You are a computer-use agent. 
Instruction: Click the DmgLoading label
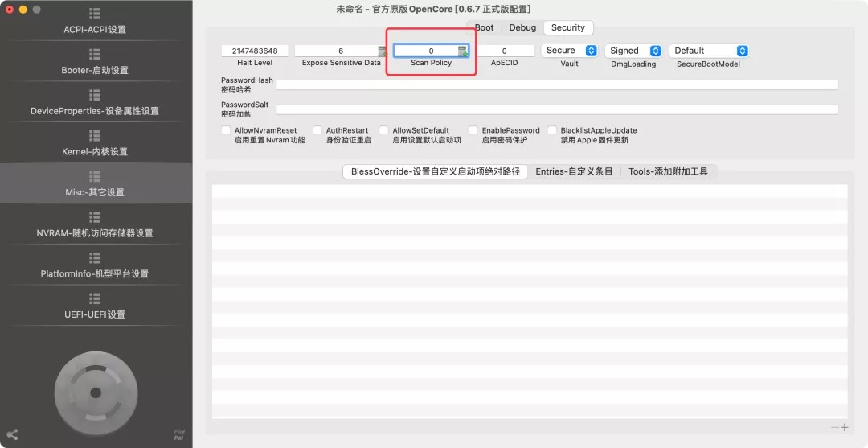pos(633,64)
